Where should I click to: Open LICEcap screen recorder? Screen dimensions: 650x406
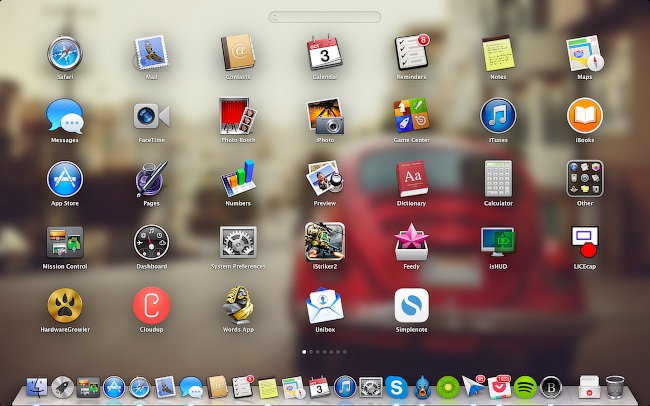tap(585, 242)
